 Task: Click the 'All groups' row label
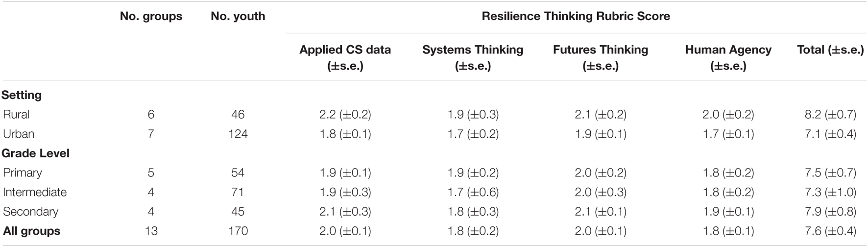click(31, 231)
